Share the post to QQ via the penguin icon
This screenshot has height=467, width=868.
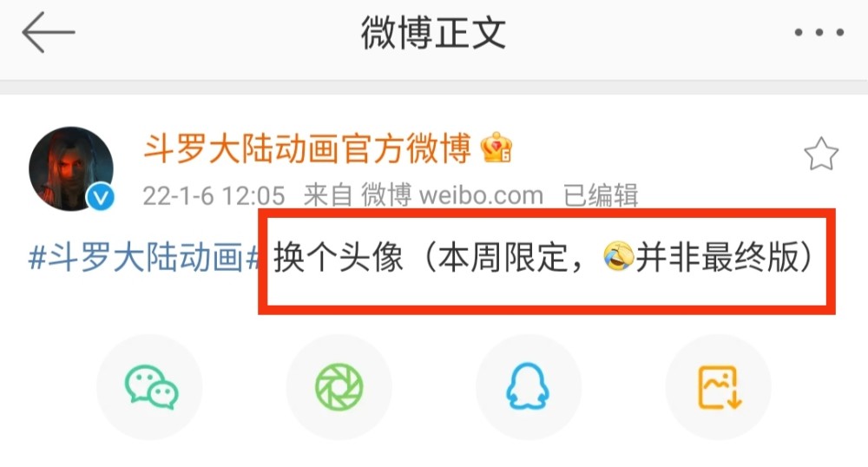pyautogui.click(x=529, y=387)
